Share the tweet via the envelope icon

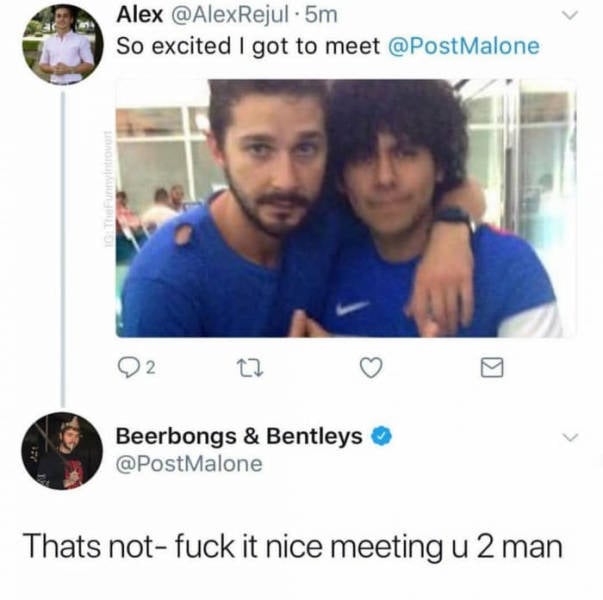[491, 370]
